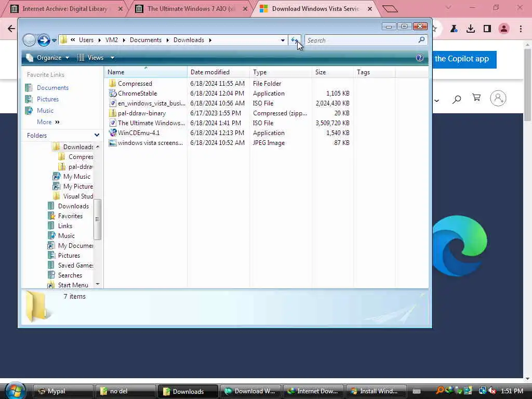Click VM2 in the address breadcrumb
The width and height of the screenshot is (532, 399).
[112, 40]
